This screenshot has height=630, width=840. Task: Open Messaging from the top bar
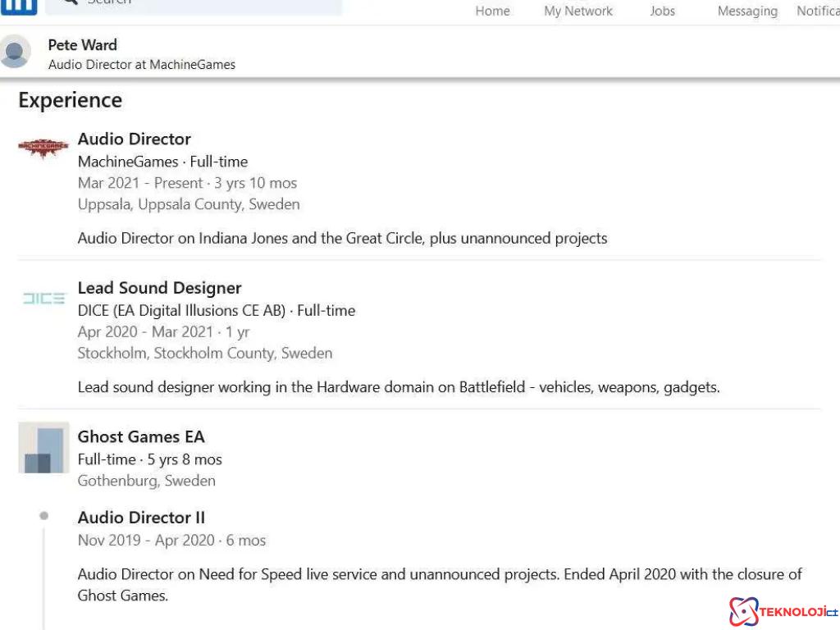(x=747, y=11)
